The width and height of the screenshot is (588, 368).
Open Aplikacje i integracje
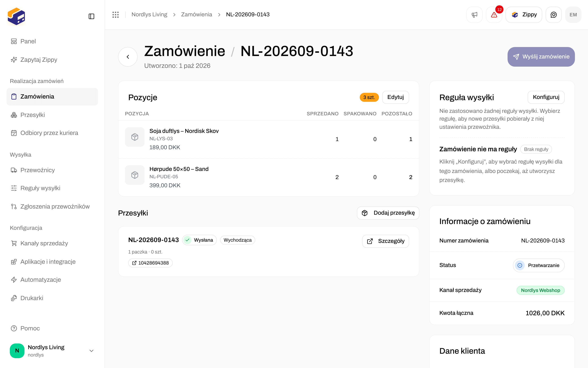tap(52, 262)
